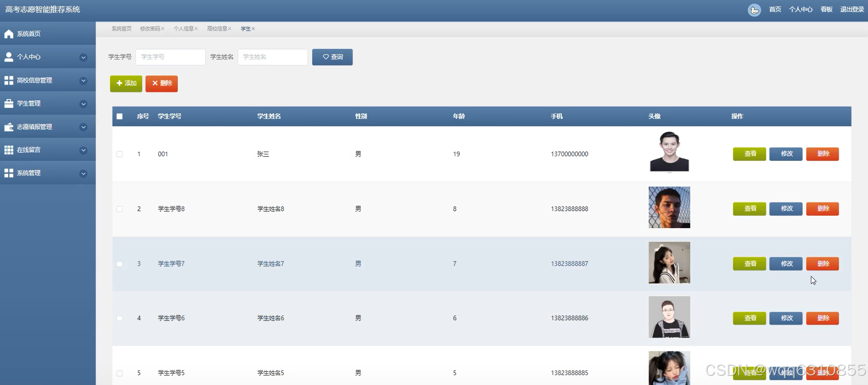Click 修改 for row 学生学号8
The image size is (868, 385).
tap(786, 209)
